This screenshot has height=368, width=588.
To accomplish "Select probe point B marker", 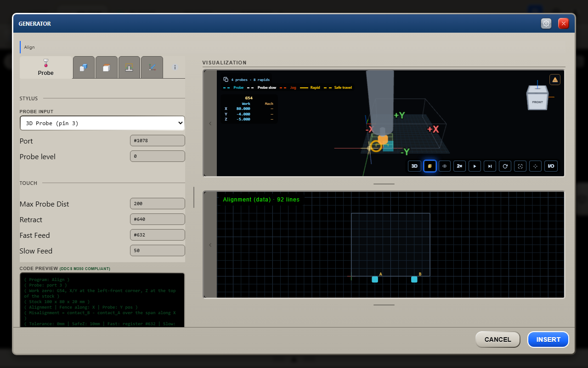I will point(414,279).
